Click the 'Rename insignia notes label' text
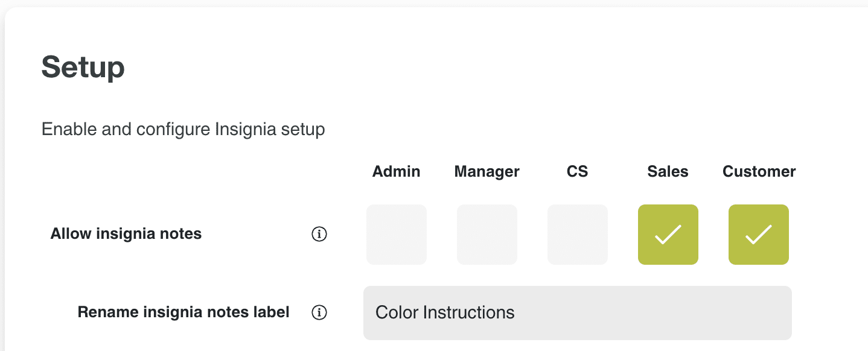Viewport: 868px width, 351px height. (183, 312)
